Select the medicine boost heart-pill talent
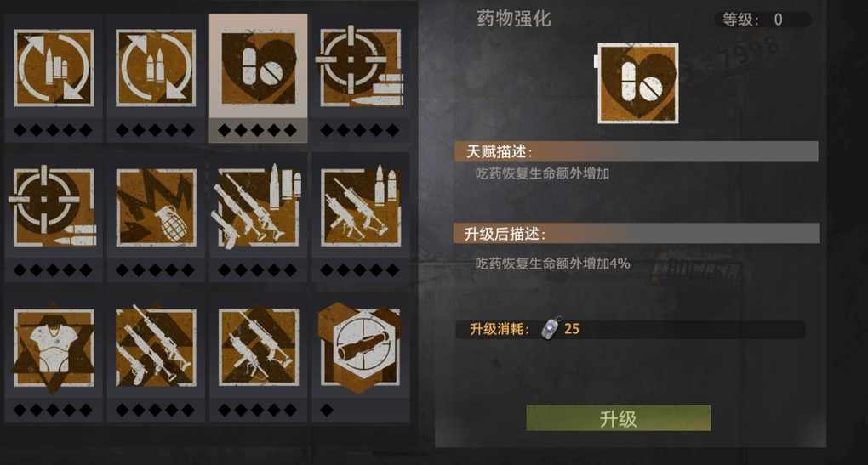The height and width of the screenshot is (465, 868). coord(259,68)
